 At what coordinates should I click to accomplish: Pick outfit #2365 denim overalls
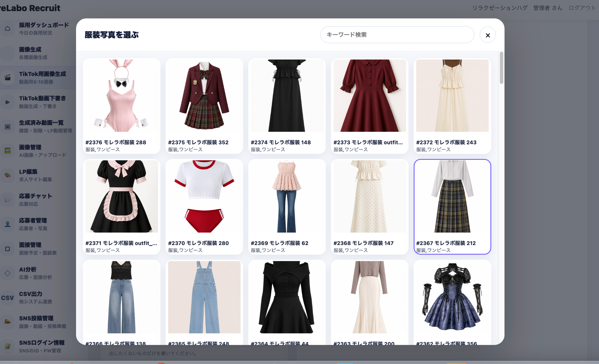(x=204, y=302)
